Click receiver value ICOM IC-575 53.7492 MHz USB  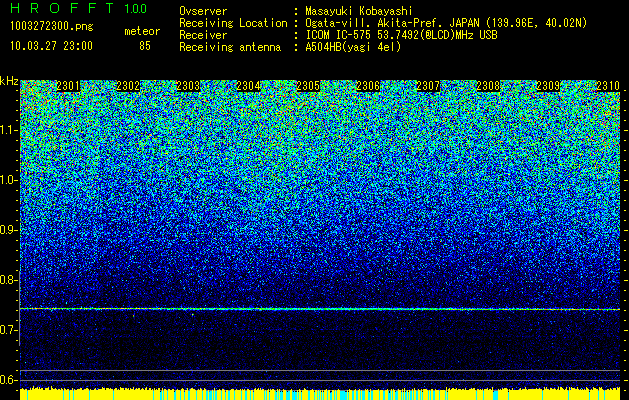click(402, 35)
